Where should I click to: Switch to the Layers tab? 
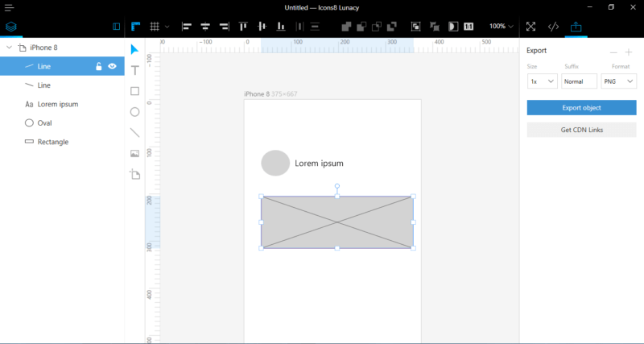coord(10,27)
